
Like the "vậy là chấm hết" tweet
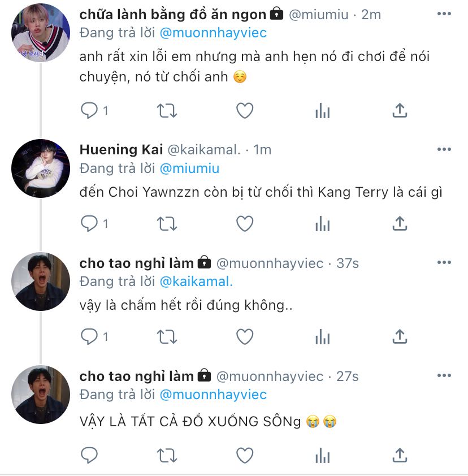pyautogui.click(x=244, y=337)
